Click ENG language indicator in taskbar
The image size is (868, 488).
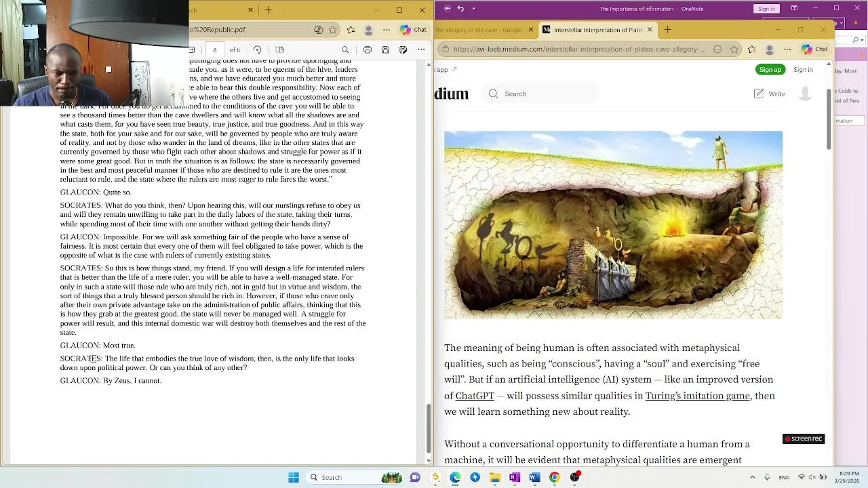tap(784, 477)
